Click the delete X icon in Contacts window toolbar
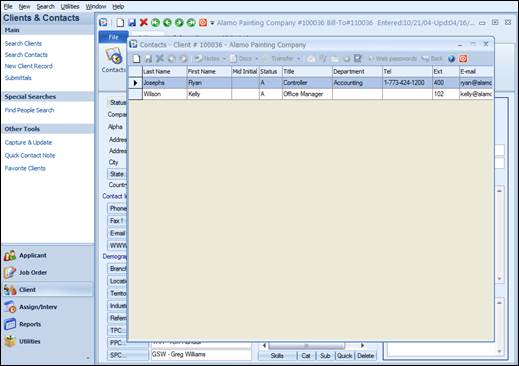This screenshot has width=519, height=366. tap(160, 59)
